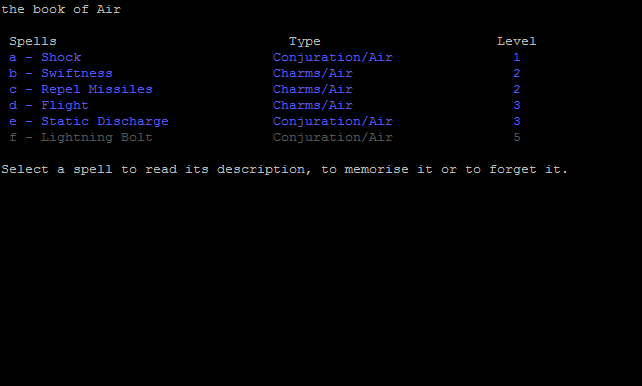Image resolution: width=642 pixels, height=386 pixels.
Task: Click 'the book of Air' title
Action: click(61, 9)
